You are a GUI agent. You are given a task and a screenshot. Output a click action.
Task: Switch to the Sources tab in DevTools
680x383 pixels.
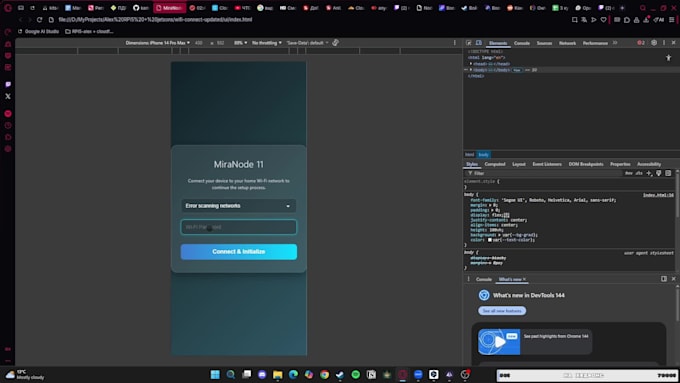click(544, 43)
